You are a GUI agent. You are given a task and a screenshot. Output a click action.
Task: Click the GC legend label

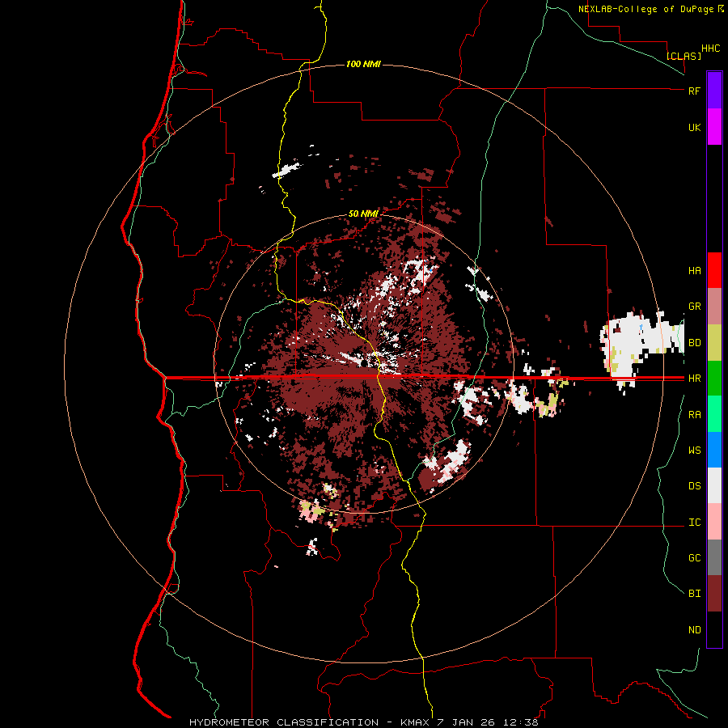click(x=694, y=558)
